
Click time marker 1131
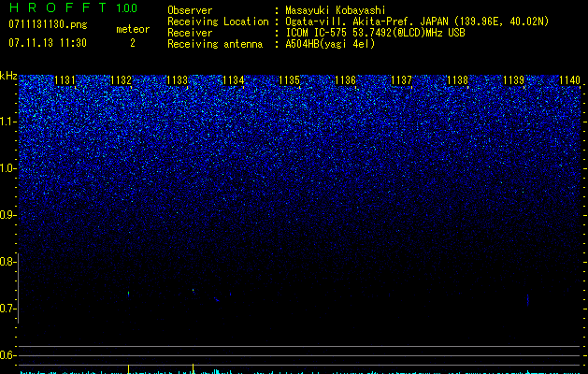pos(65,80)
